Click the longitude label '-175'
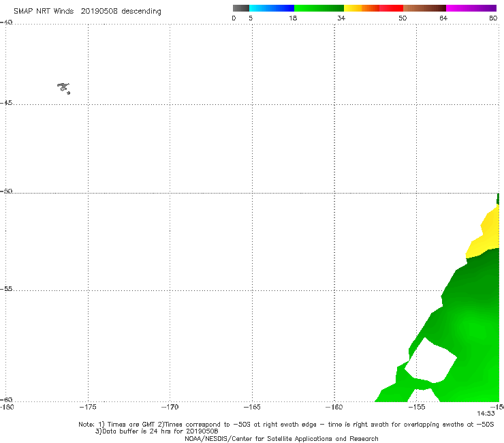Viewport: 504px width, 443px height. pos(88,407)
